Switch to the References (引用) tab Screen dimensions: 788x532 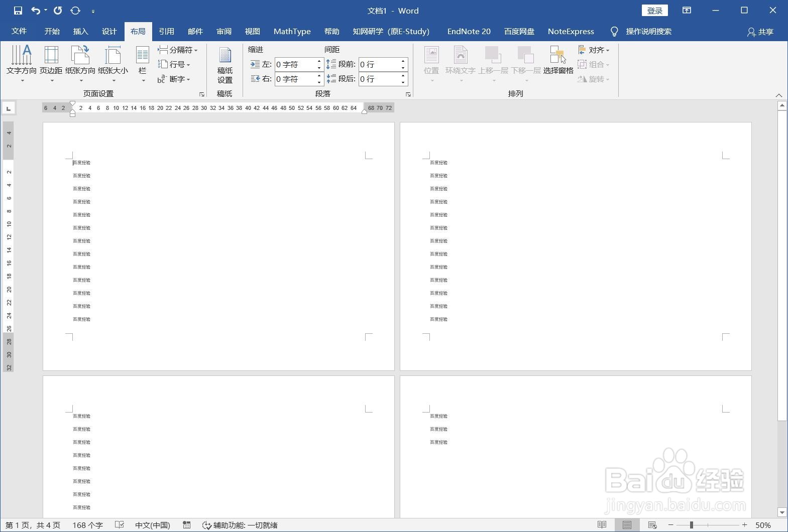coord(167,31)
